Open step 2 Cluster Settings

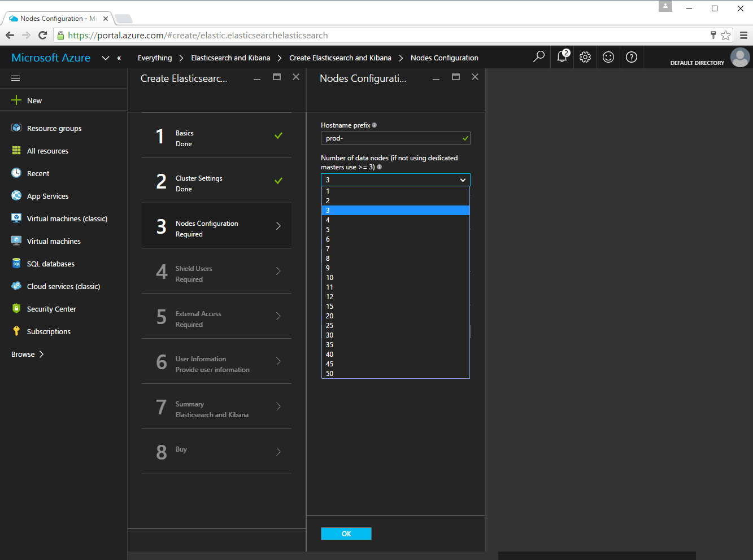coord(216,181)
